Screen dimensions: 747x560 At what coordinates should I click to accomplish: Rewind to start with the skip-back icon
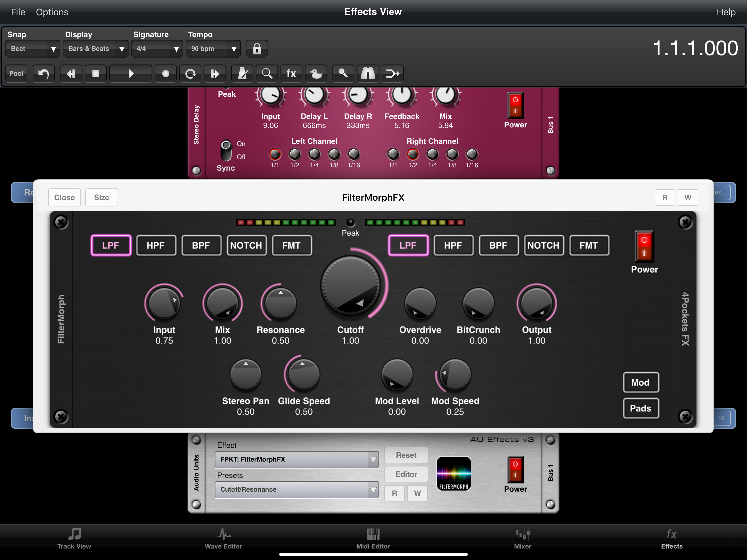71,73
